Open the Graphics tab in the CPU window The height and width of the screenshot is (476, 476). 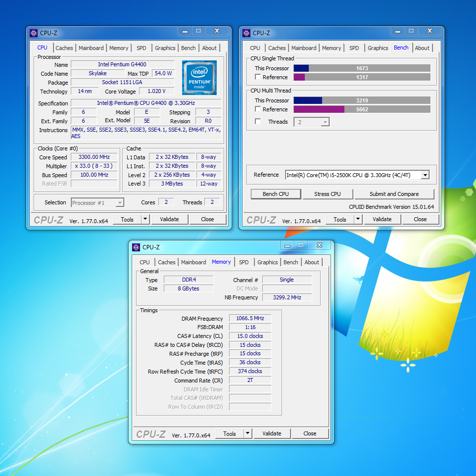point(165,48)
